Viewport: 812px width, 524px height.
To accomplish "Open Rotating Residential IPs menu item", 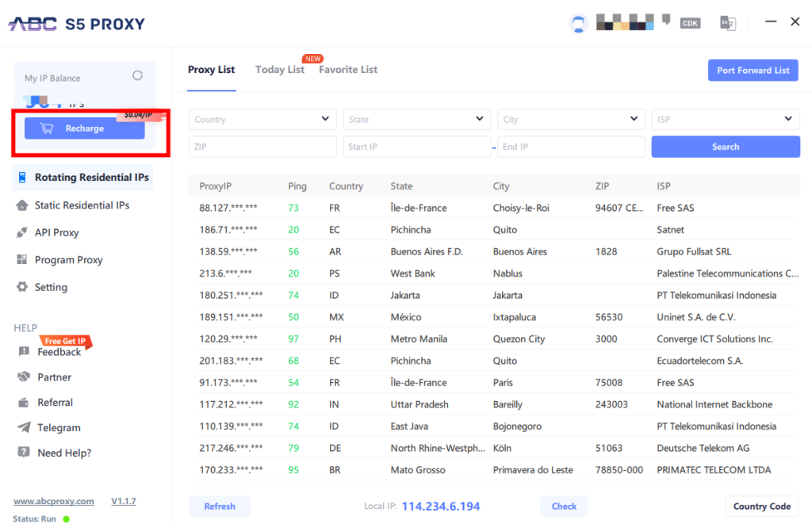I will pyautogui.click(x=82, y=178).
